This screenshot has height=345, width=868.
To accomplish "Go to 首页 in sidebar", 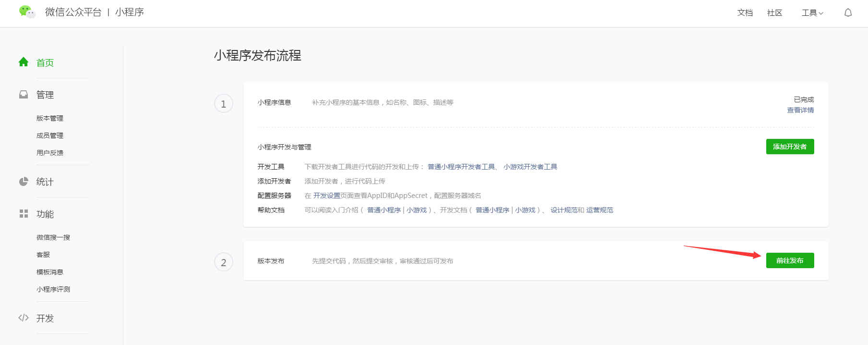I will coord(45,63).
